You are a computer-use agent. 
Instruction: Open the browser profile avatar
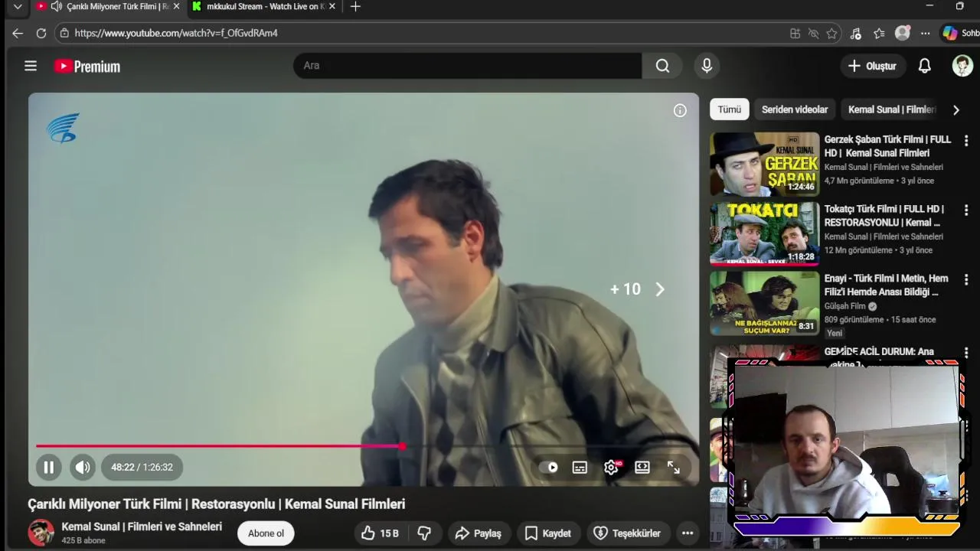pos(903,33)
